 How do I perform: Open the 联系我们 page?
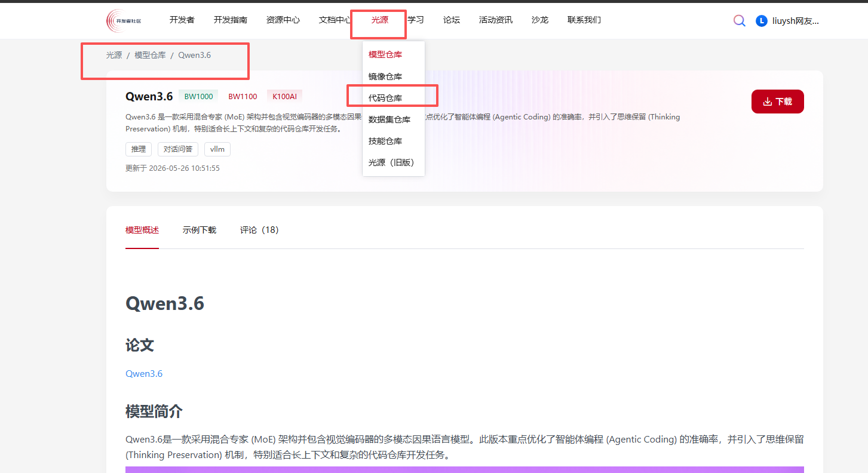click(584, 20)
